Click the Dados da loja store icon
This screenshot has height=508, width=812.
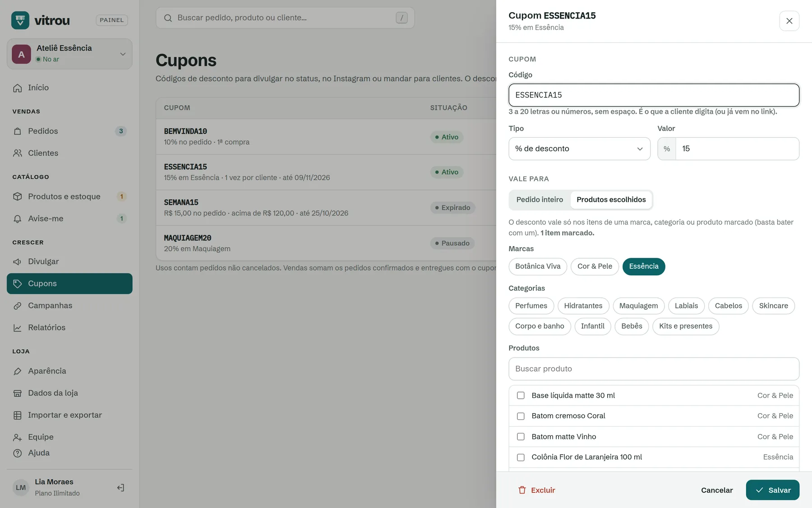(x=18, y=393)
